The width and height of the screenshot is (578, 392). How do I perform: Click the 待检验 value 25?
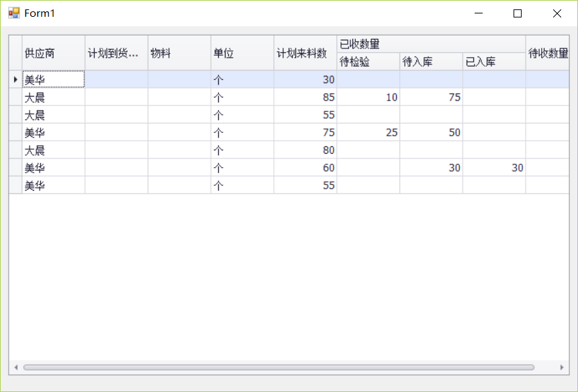(369, 132)
